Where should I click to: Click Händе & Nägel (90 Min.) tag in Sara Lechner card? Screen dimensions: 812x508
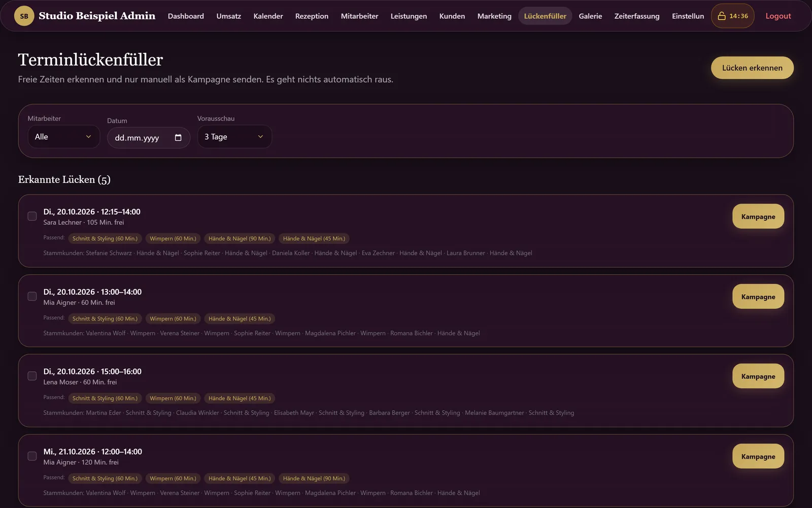pyautogui.click(x=240, y=238)
